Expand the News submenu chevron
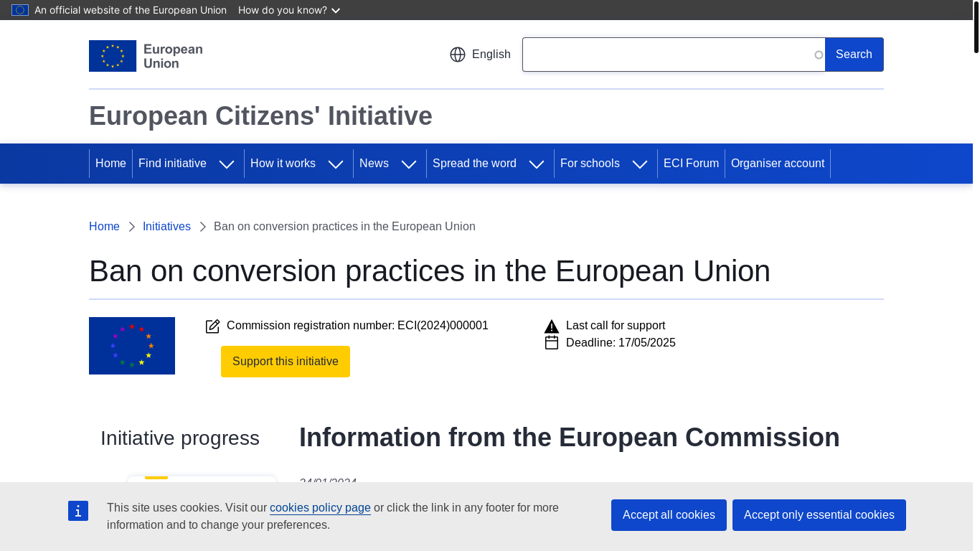This screenshot has width=980, height=551. pyautogui.click(x=409, y=164)
